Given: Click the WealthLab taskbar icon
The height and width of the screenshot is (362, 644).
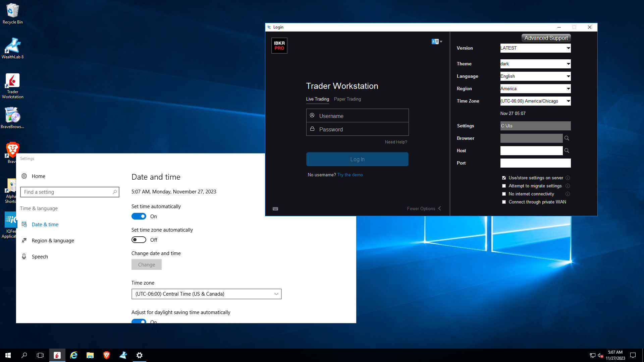Looking at the screenshot, I should pyautogui.click(x=123, y=355).
